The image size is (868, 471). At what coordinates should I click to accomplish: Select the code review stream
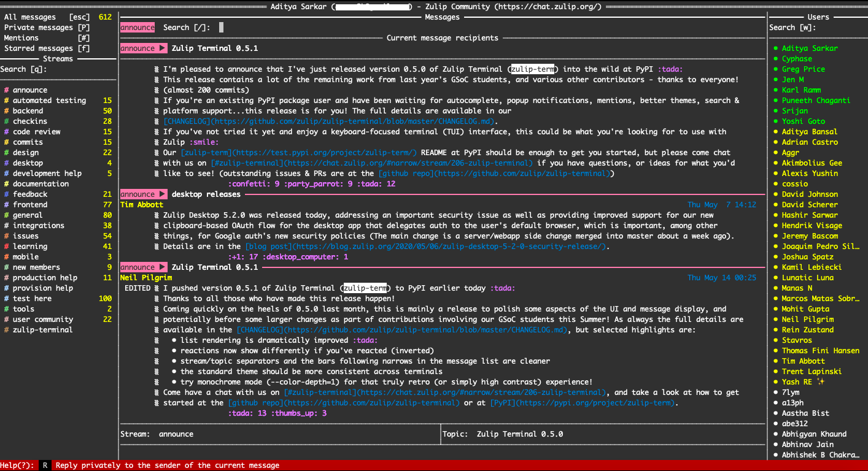click(58, 132)
